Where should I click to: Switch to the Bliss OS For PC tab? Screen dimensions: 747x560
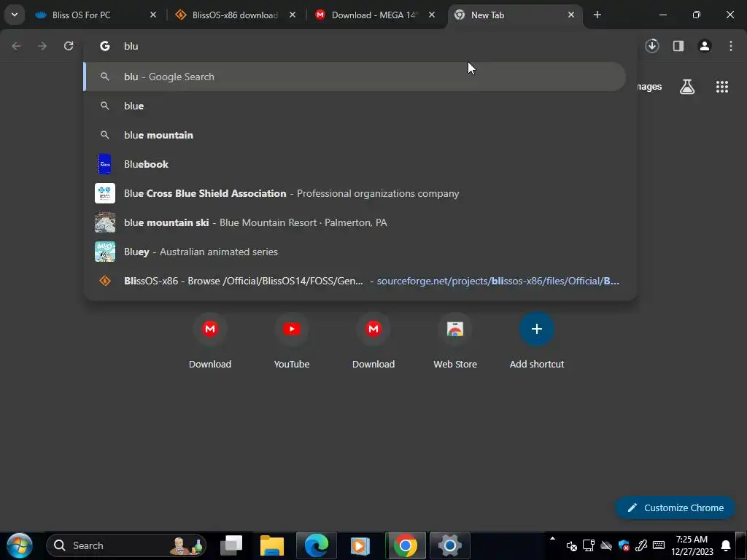(96, 15)
